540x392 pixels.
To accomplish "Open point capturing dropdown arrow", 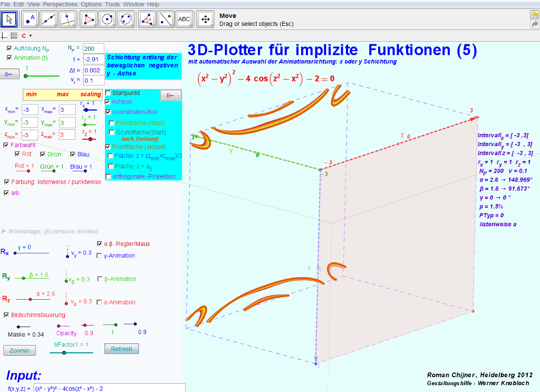I will coord(31,36).
